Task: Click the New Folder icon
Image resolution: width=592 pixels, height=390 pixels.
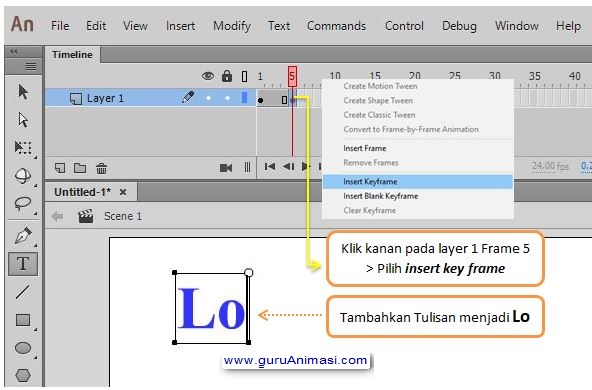Action: click(x=80, y=168)
